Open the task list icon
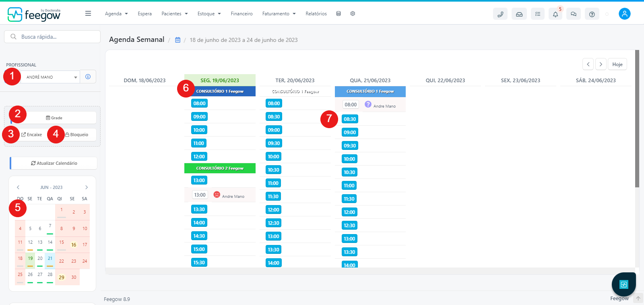Image resolution: width=644 pixels, height=305 pixels. coord(538,14)
